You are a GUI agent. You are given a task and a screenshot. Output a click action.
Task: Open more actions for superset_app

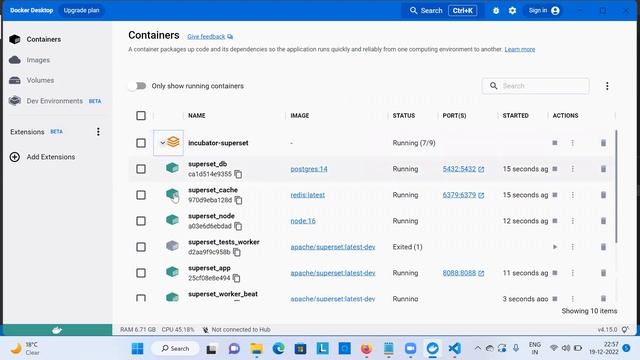tap(573, 273)
